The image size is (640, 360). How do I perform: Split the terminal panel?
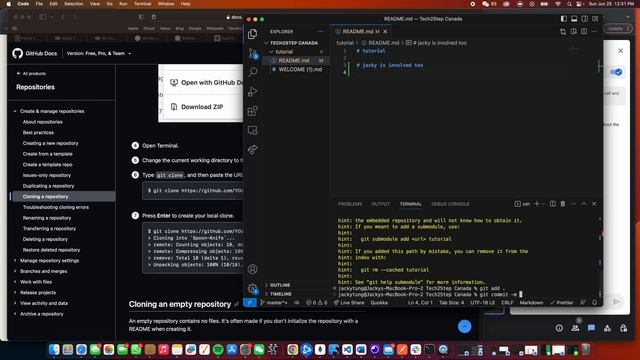[553, 204]
